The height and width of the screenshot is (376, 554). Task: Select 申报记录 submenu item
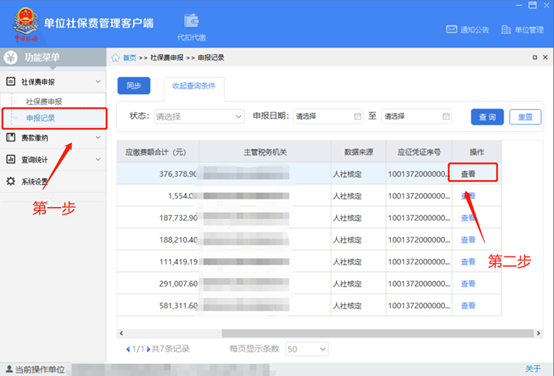[x=40, y=118]
